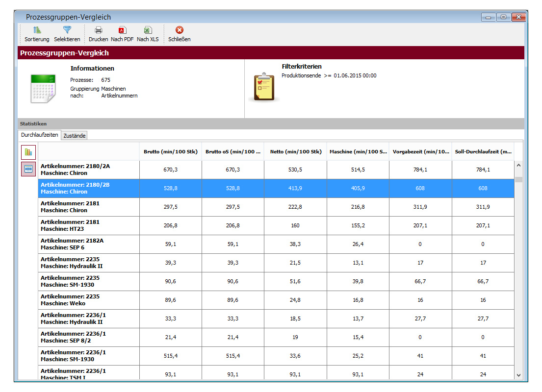The height and width of the screenshot is (392, 542).
Task: Select row Artikelnummer 2180/2A Maschine Chiron
Action: [276, 170]
